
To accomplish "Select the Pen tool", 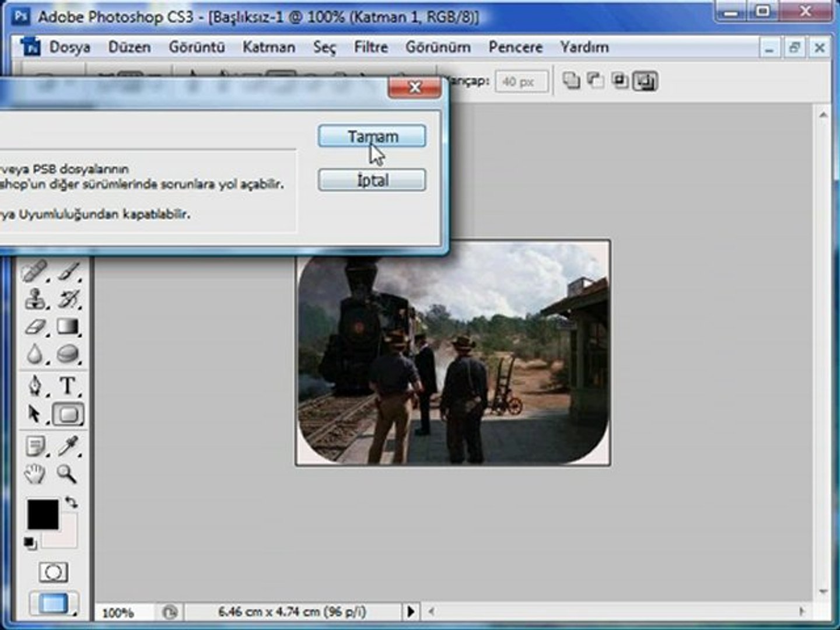I will point(34,386).
